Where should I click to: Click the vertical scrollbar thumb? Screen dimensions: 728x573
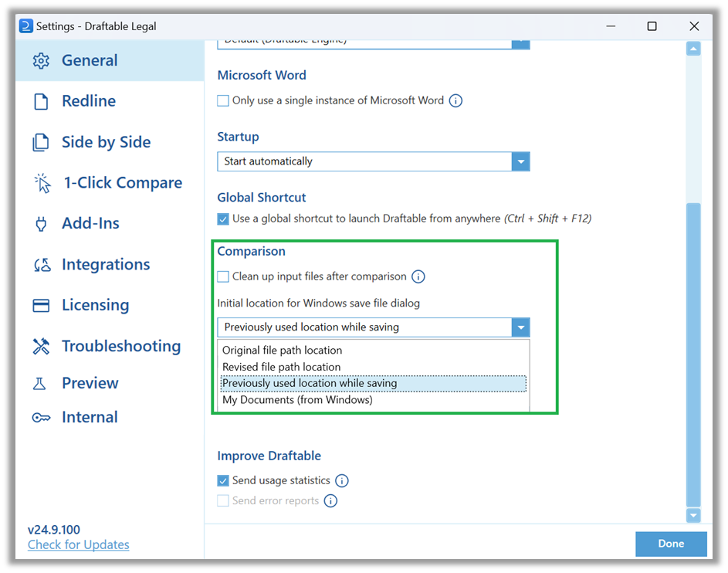pyautogui.click(x=693, y=354)
